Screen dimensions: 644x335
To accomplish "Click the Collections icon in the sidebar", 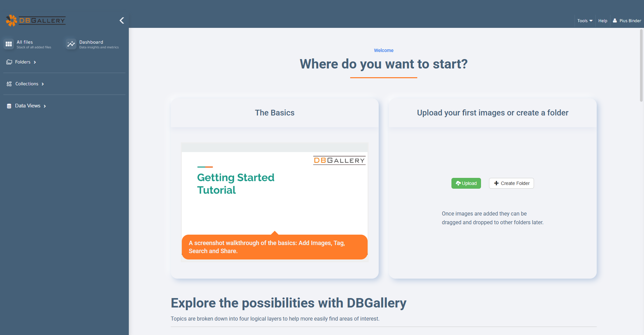I will point(9,84).
